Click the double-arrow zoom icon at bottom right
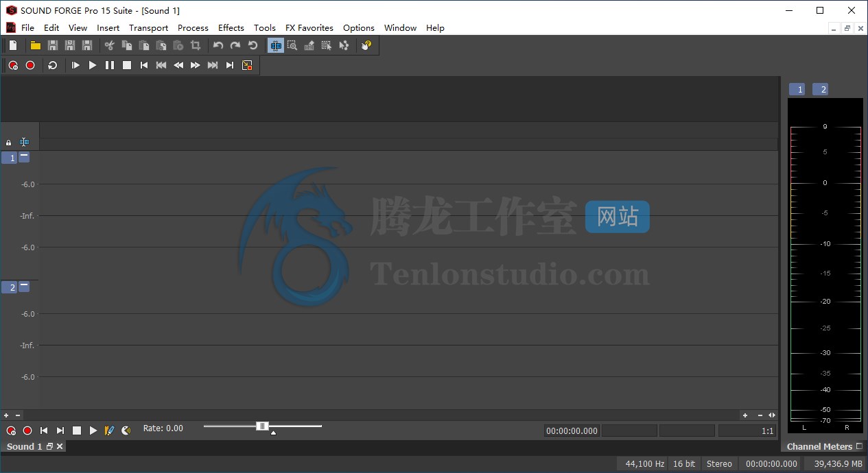This screenshot has width=868, height=473. click(772, 415)
